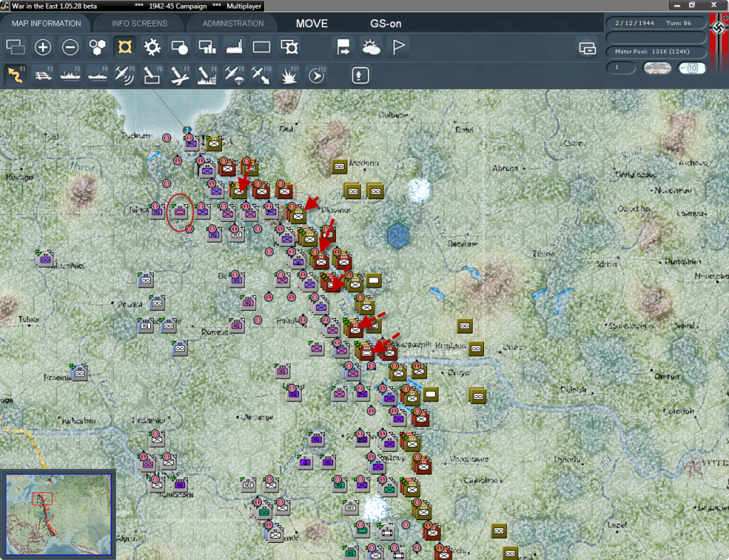Select the F11 explosion mode button

289,75
